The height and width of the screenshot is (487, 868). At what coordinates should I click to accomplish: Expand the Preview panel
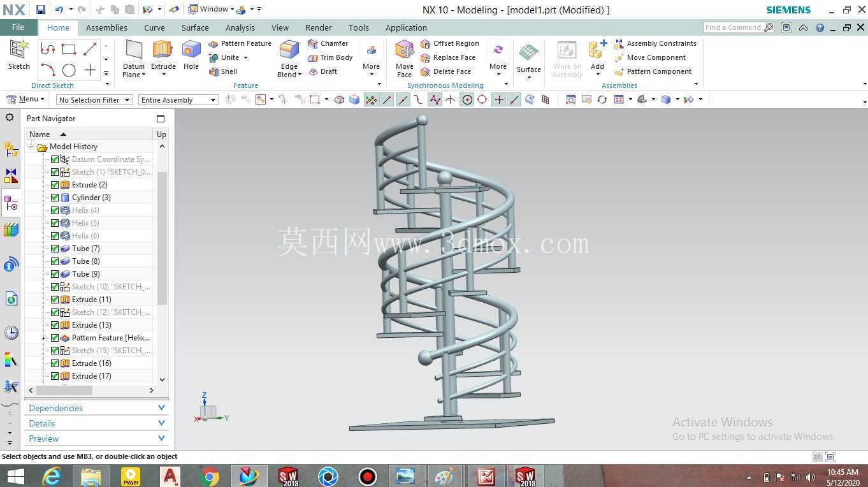(97, 439)
